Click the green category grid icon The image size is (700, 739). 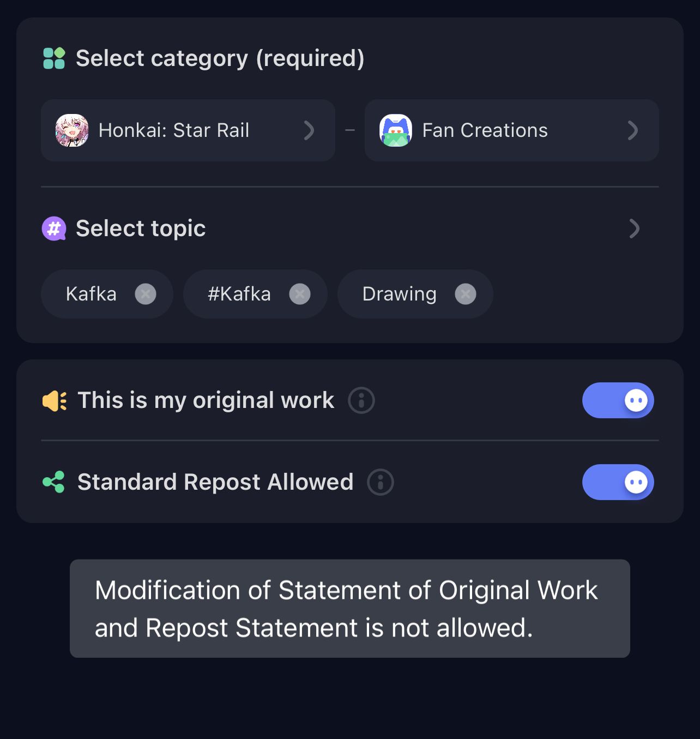pos(54,58)
